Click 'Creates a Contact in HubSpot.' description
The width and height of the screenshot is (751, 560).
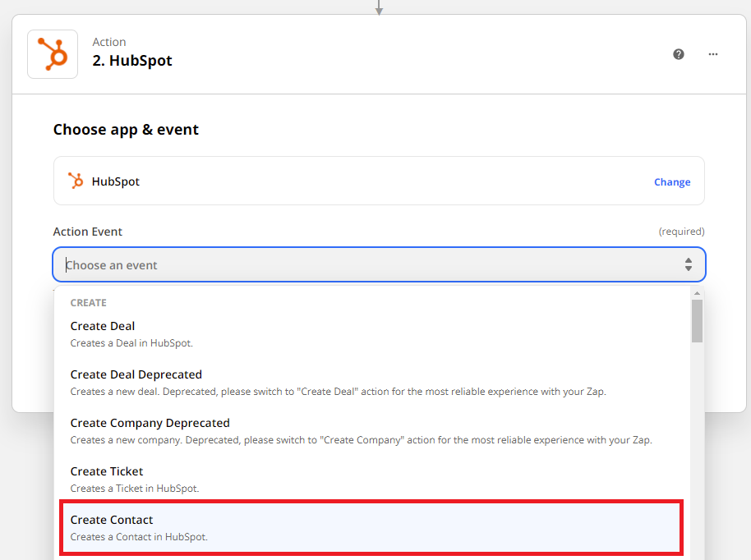pyautogui.click(x=139, y=537)
